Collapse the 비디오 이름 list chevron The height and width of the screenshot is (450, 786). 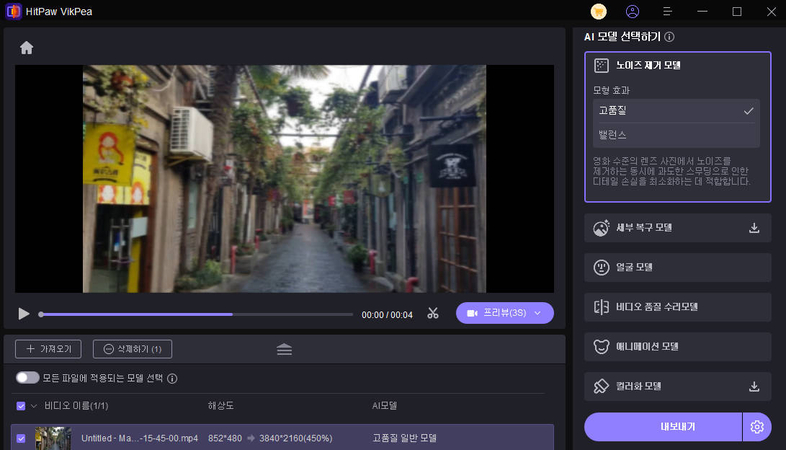34,406
